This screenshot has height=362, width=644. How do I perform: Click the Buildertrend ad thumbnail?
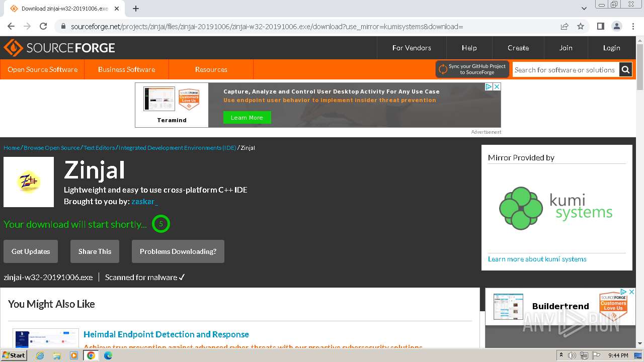coord(508,306)
